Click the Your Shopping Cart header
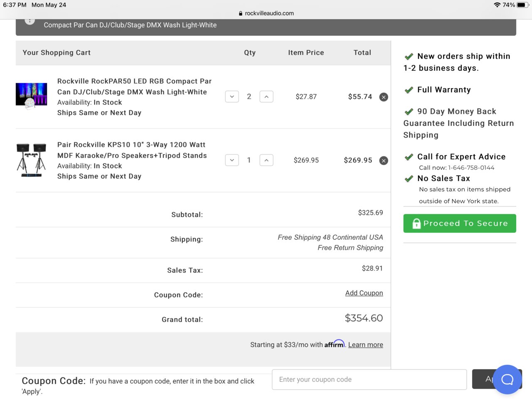Image resolution: width=532 pixels, height=399 pixels. pyautogui.click(x=57, y=53)
